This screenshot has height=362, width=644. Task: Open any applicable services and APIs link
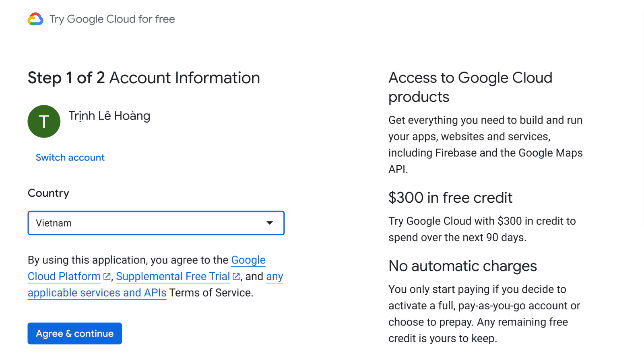(97, 293)
